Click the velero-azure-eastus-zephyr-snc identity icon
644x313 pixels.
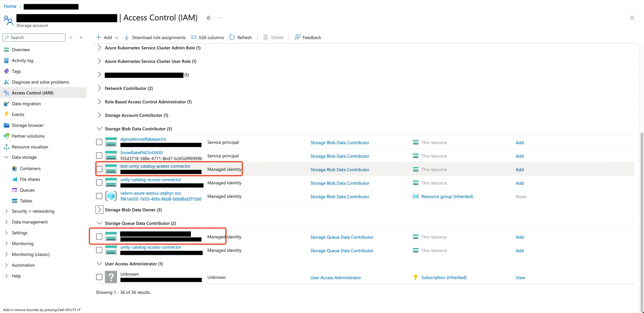(x=111, y=196)
